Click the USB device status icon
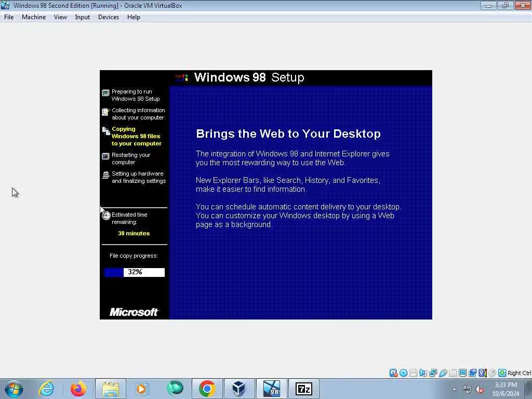 [443, 373]
